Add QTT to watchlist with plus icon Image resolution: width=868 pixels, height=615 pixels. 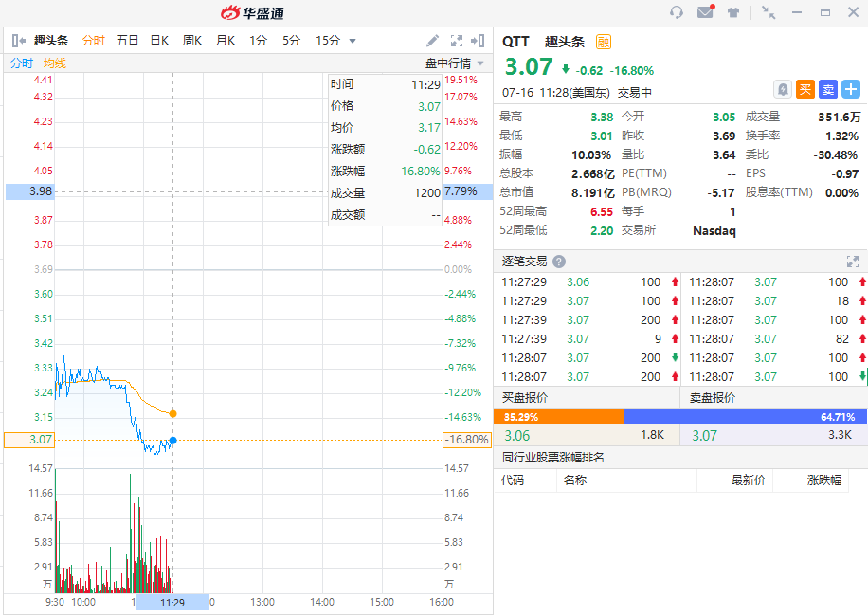(x=851, y=89)
